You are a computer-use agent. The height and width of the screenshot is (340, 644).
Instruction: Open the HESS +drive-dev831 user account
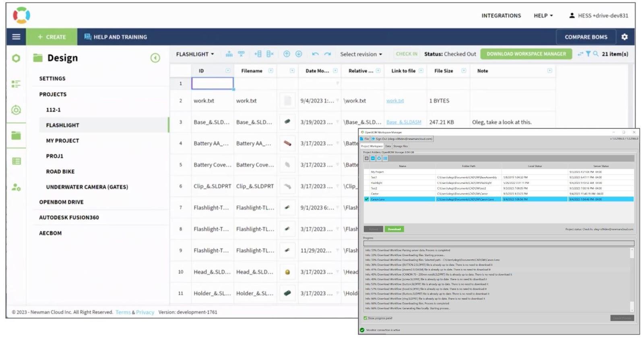click(599, 16)
